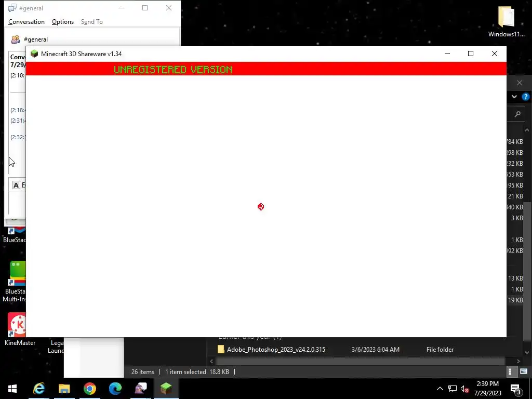Click the File folder type cell

[440, 350]
